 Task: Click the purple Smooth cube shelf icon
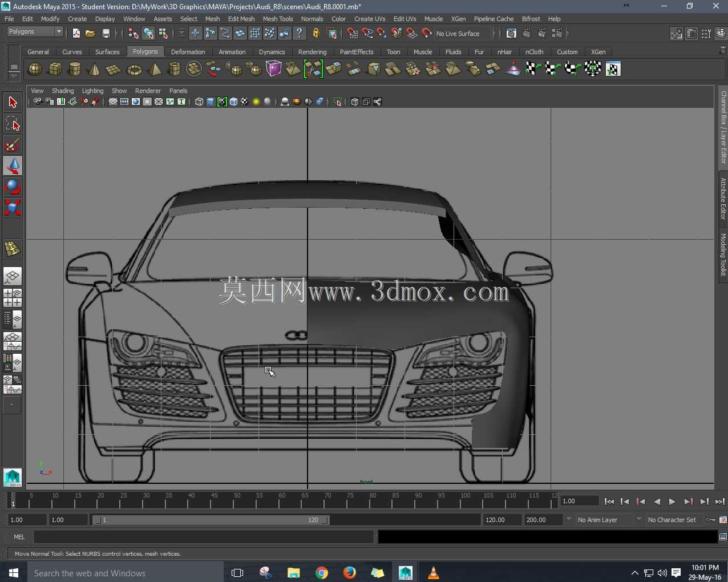click(x=274, y=69)
